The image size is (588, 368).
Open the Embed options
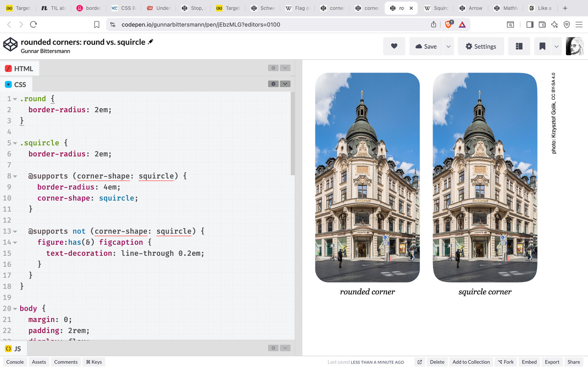pyautogui.click(x=529, y=362)
